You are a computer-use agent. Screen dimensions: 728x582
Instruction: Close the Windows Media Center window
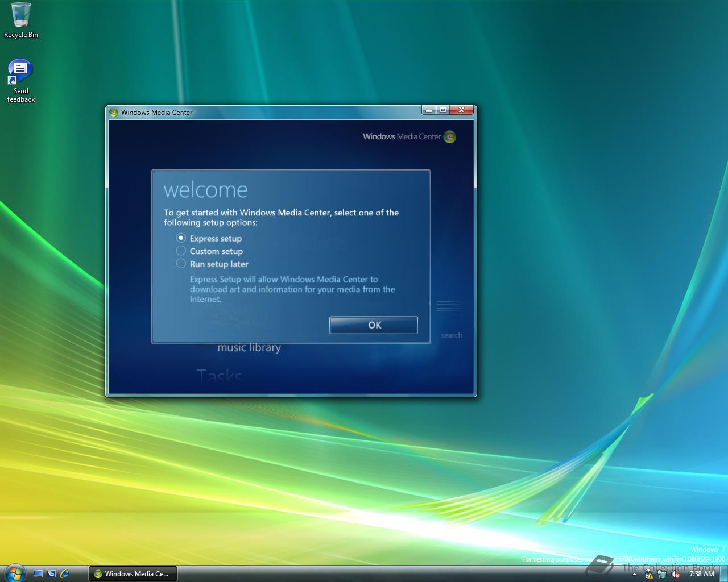462,110
